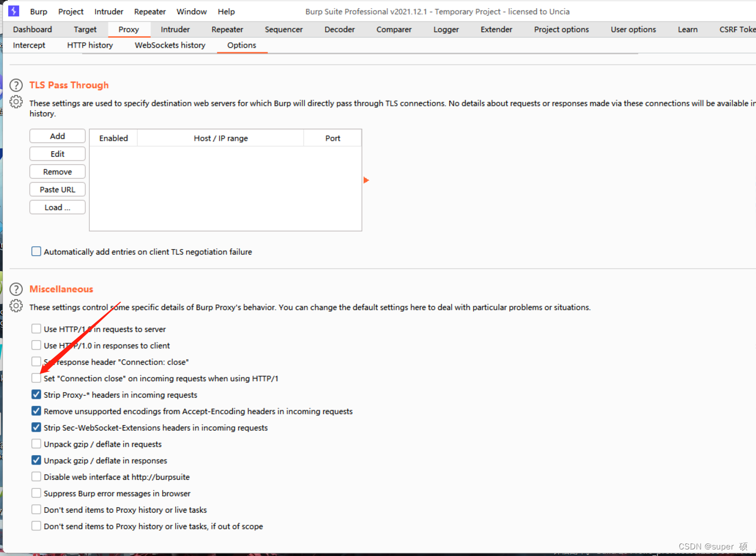Switch to the Intruder tool tab
This screenshot has width=756, height=556.
pos(175,30)
